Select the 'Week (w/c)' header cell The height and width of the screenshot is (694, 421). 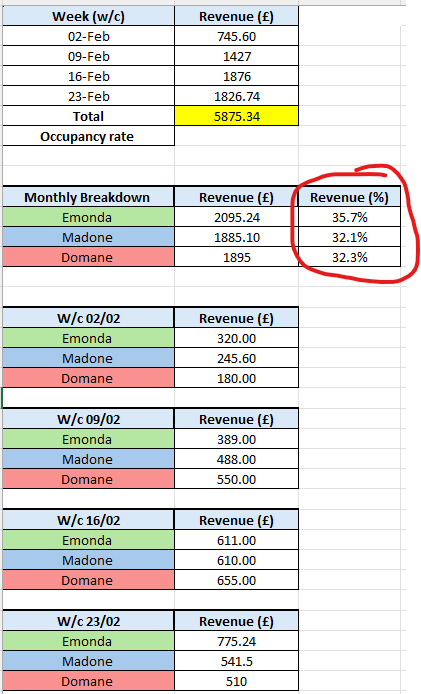click(88, 16)
